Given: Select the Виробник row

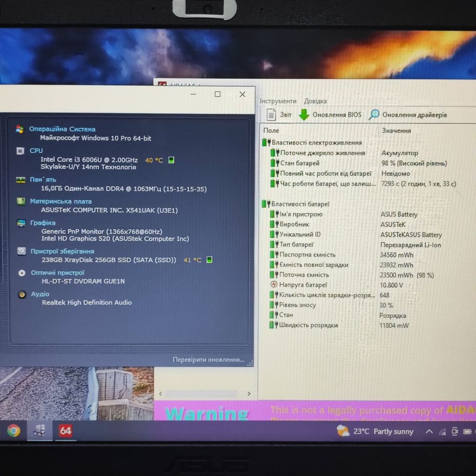Looking at the screenshot, I should pyautogui.click(x=338, y=224).
